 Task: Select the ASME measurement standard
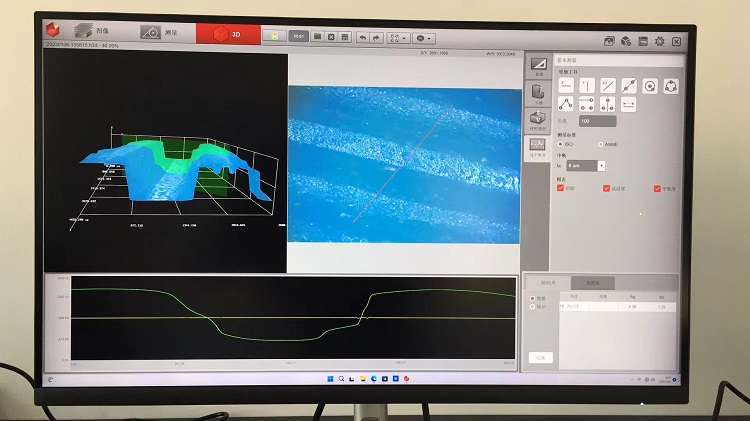pyautogui.click(x=600, y=144)
